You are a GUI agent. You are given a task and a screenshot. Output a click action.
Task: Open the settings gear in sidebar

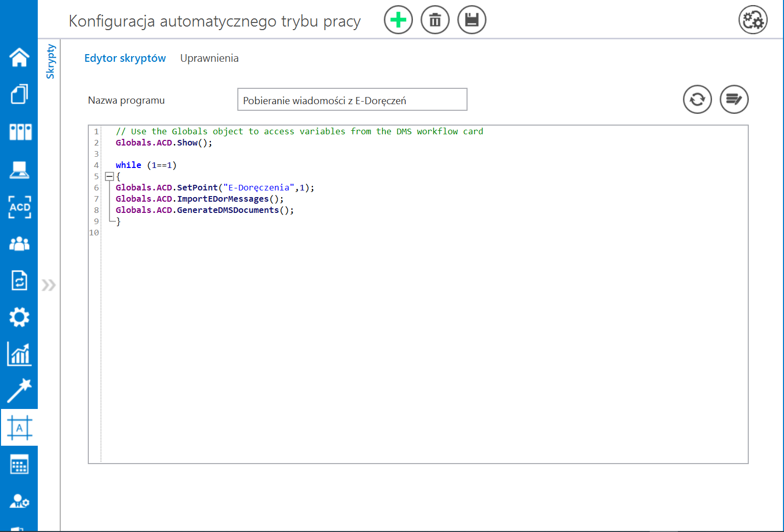tap(19, 318)
